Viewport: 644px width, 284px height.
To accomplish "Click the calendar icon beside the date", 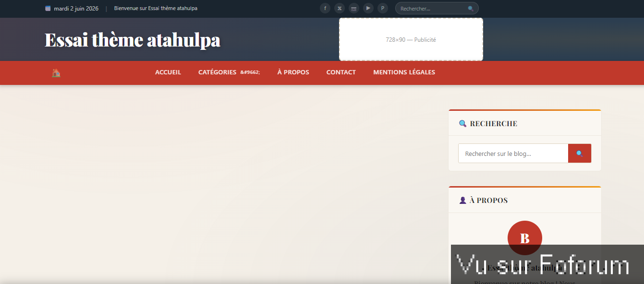I will [x=48, y=8].
